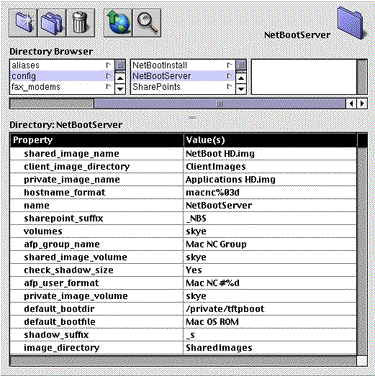Select the hostname_format property
Screen dimensions: 375x376
pyautogui.click(x=64, y=193)
